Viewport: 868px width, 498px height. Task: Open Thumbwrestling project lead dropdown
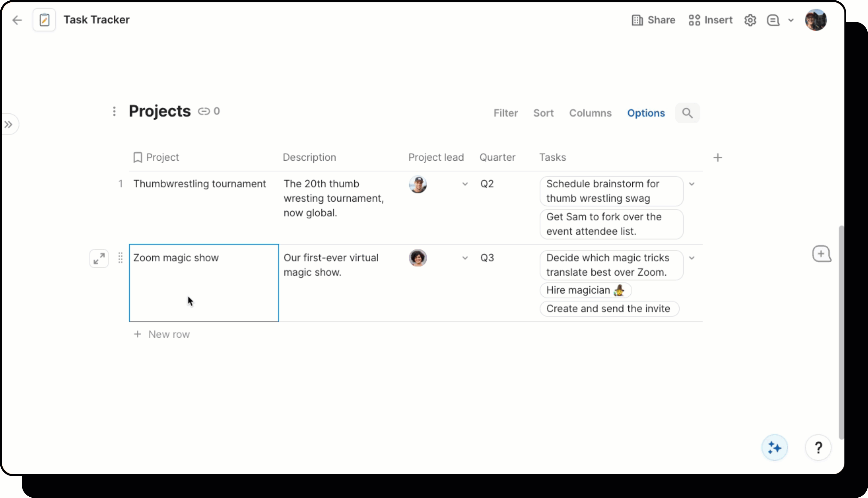point(465,185)
